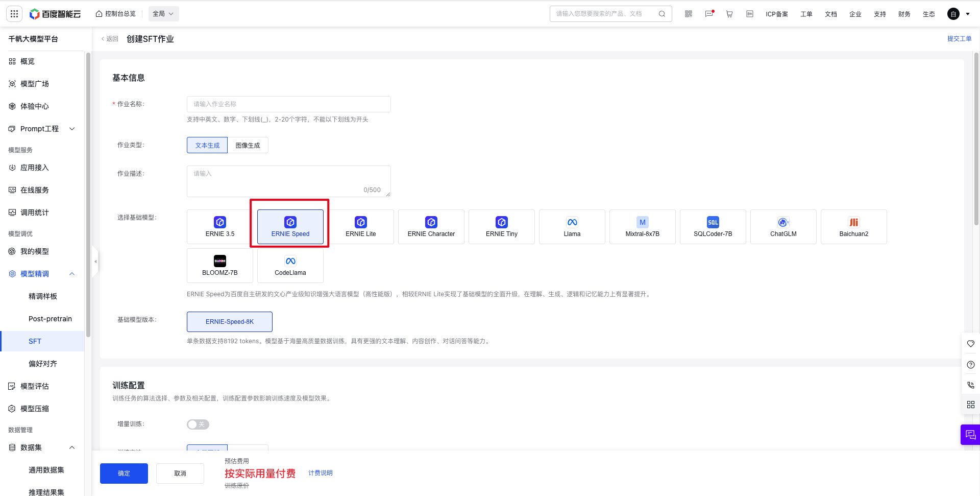Open ICP备案 in top navigation

click(777, 14)
